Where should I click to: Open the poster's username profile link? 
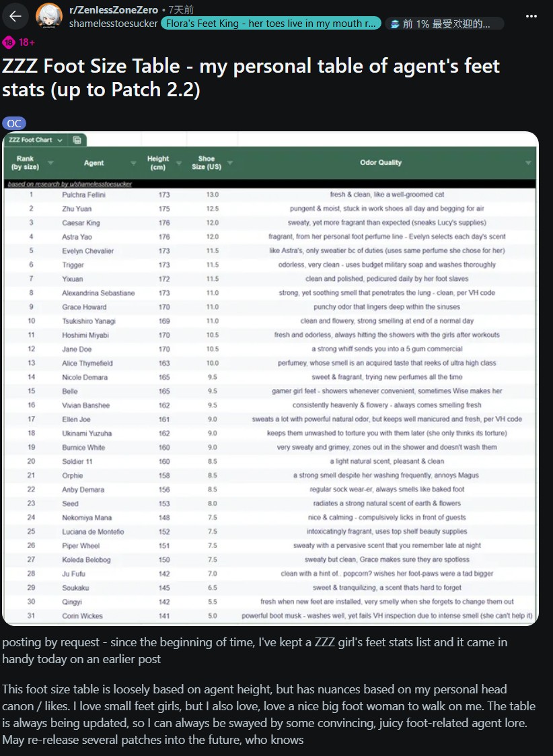(x=114, y=24)
